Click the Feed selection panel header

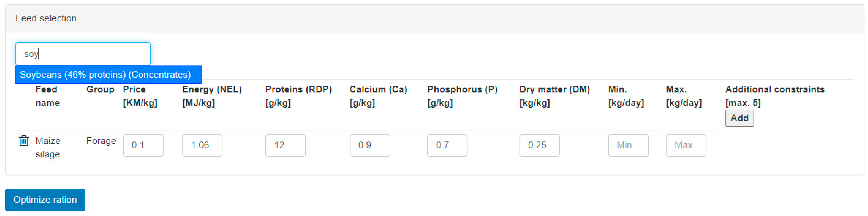pyautogui.click(x=46, y=18)
